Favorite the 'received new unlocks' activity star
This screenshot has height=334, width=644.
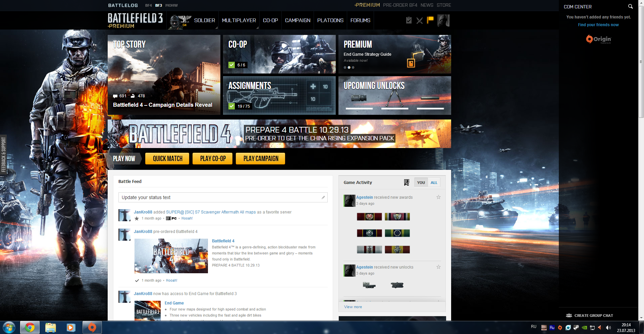coord(438,267)
